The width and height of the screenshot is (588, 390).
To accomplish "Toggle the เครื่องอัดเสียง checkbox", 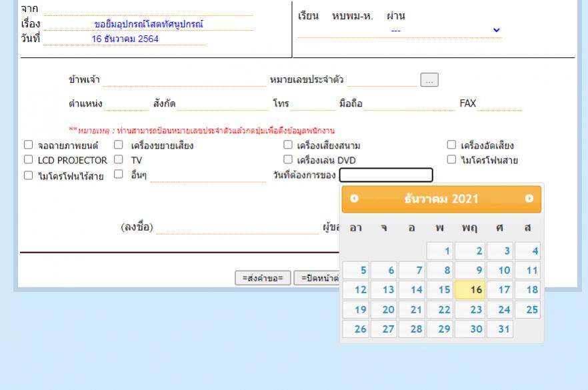I will coord(451,145).
